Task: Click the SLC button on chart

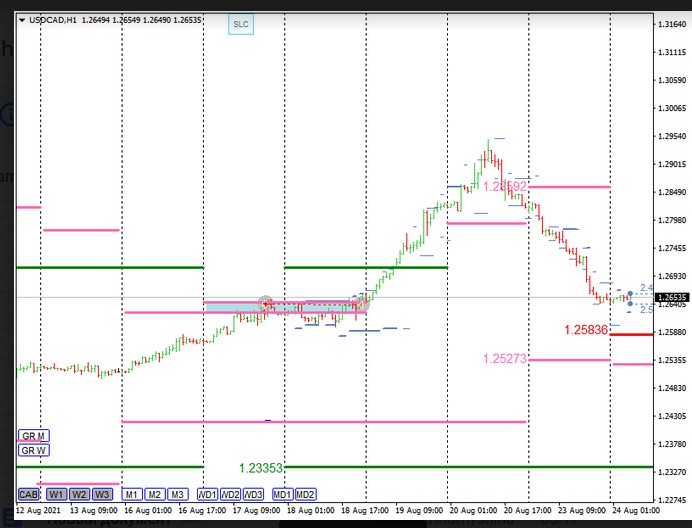Action: 240,23
